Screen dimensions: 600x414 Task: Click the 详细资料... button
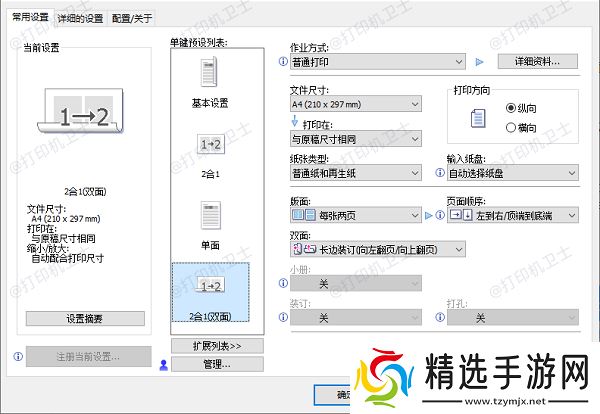pyautogui.click(x=538, y=61)
